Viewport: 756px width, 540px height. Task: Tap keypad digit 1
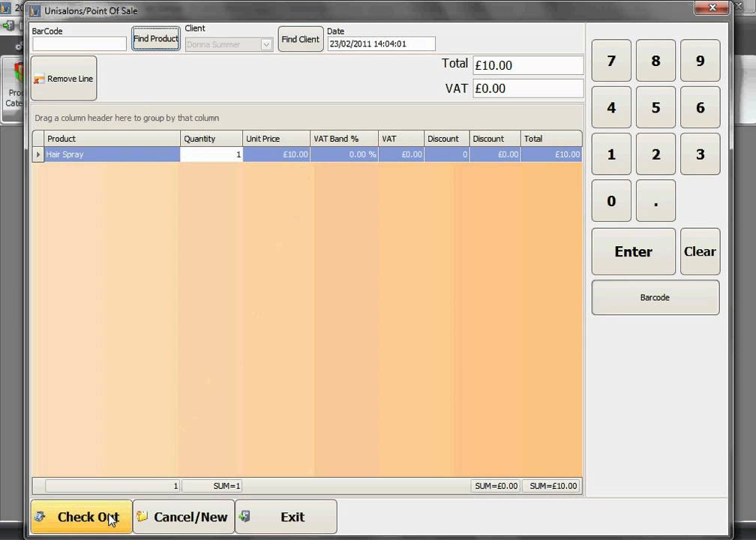(x=611, y=154)
